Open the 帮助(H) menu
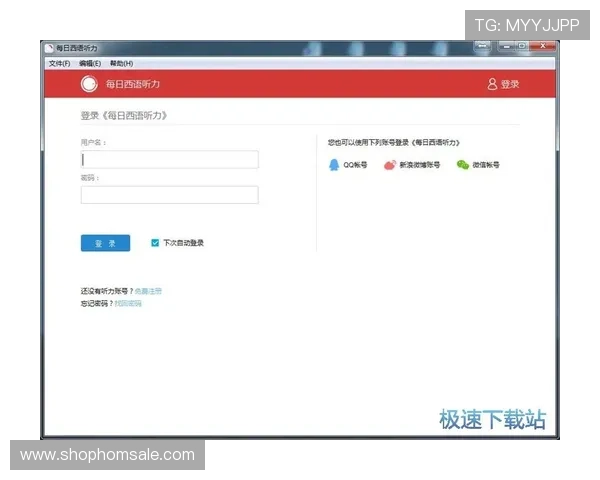Screen dimensions: 600x480 (x=122, y=63)
